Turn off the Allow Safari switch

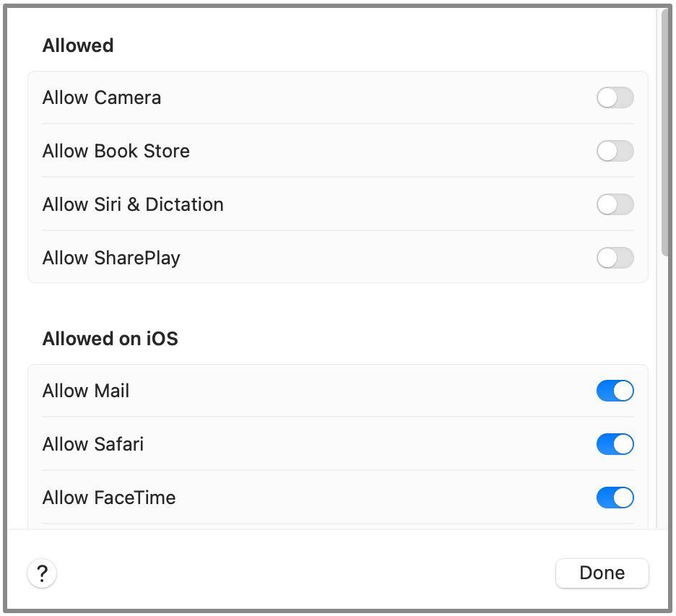tap(615, 444)
